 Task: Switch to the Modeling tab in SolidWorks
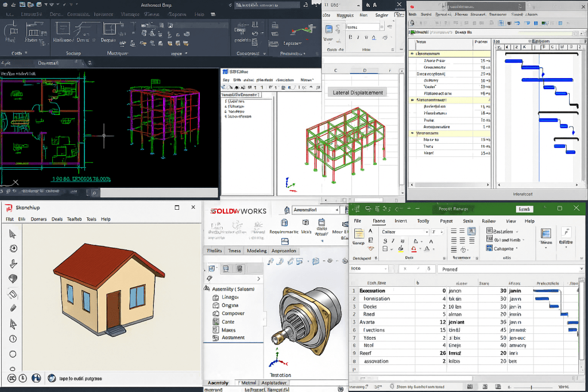pos(257,251)
